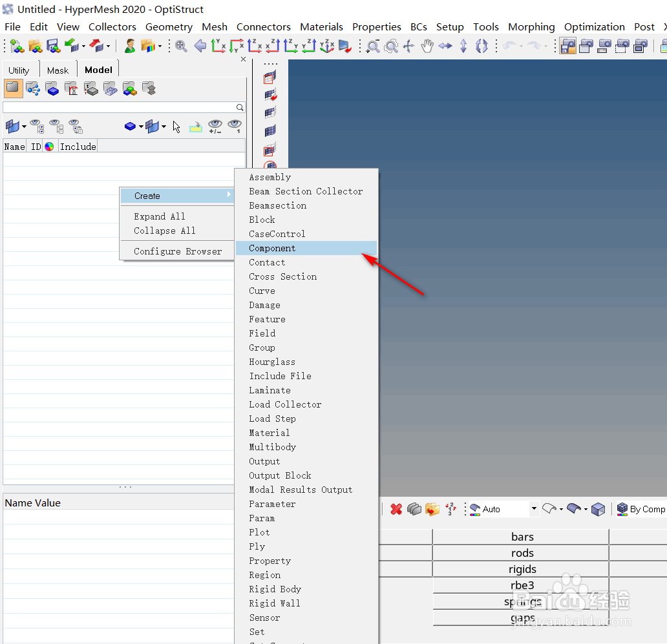Click the New Model toolbar icon
This screenshot has height=644, width=667.
[x=17, y=46]
